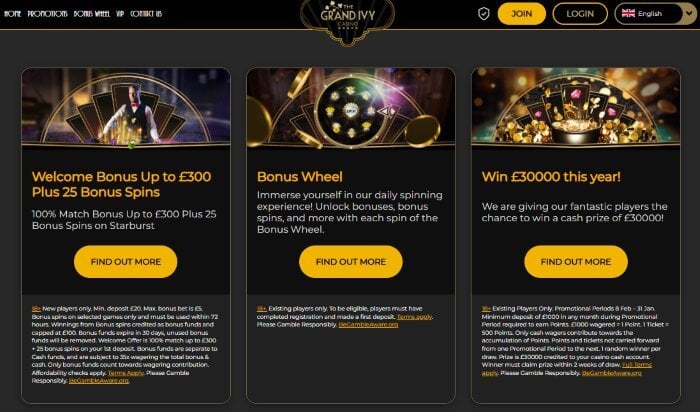700x412 pixels.
Task: Open the Bonus Wheel menu item
Action: tap(92, 14)
